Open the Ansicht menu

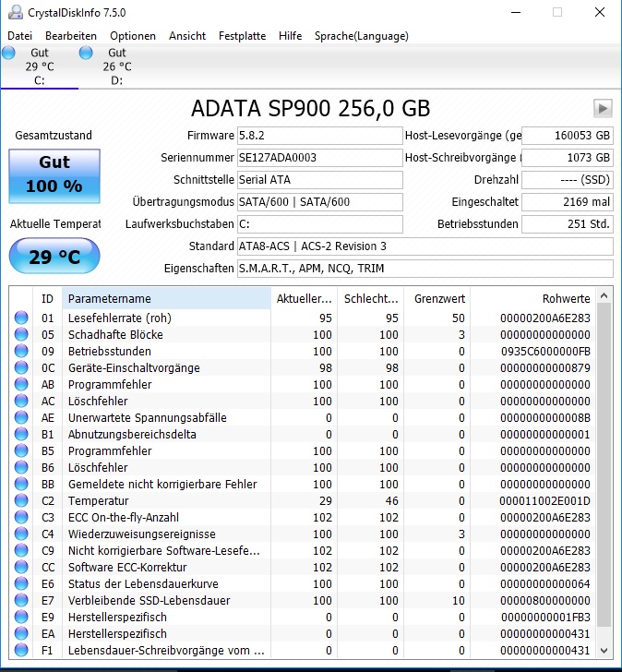tap(187, 36)
